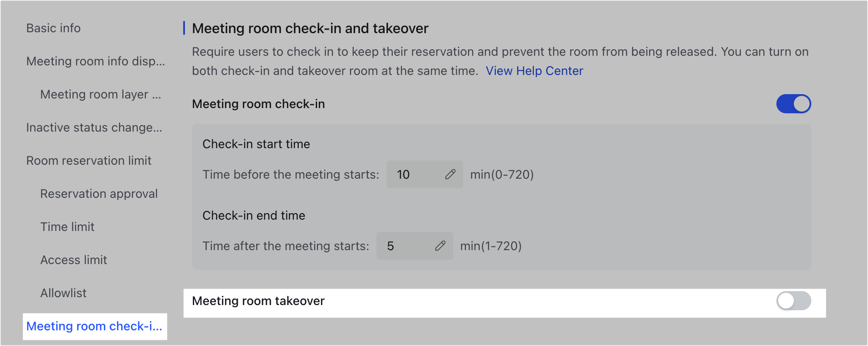Select Basic info in the sidebar
Image resolution: width=868 pixels, height=346 pixels.
click(53, 28)
